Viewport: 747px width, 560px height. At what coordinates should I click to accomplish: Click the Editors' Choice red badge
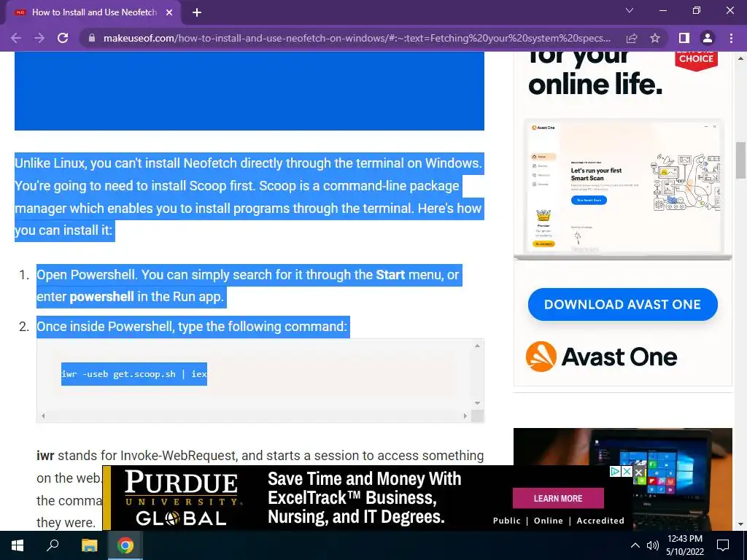pos(696,60)
